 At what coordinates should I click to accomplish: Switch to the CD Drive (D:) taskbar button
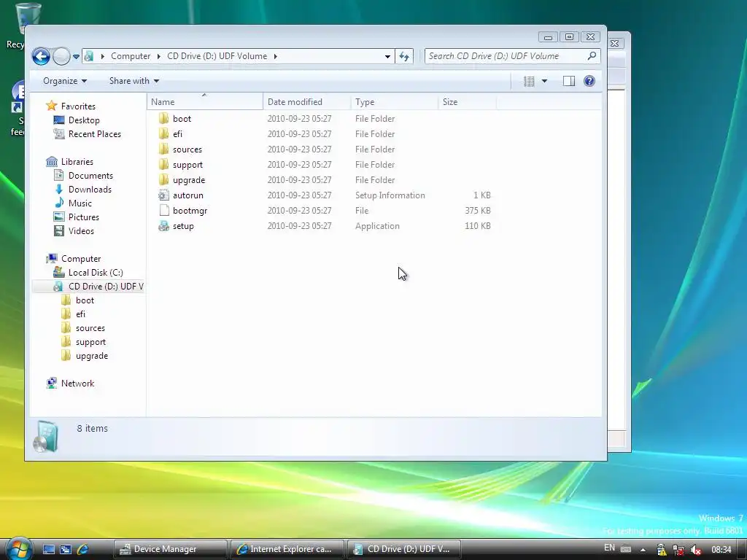403,549
